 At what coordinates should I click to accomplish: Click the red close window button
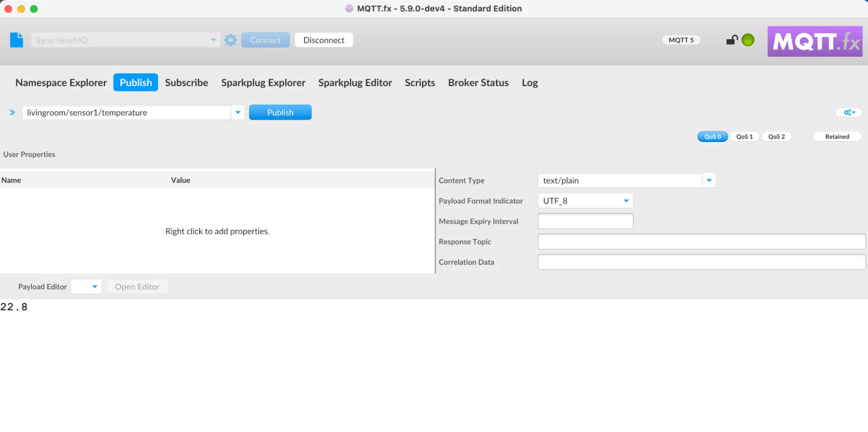click(x=8, y=9)
